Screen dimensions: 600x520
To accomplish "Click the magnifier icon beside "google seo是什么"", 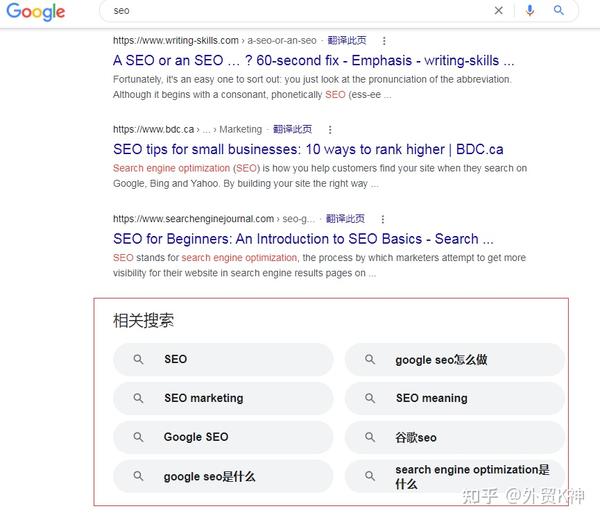I will click(x=138, y=476).
